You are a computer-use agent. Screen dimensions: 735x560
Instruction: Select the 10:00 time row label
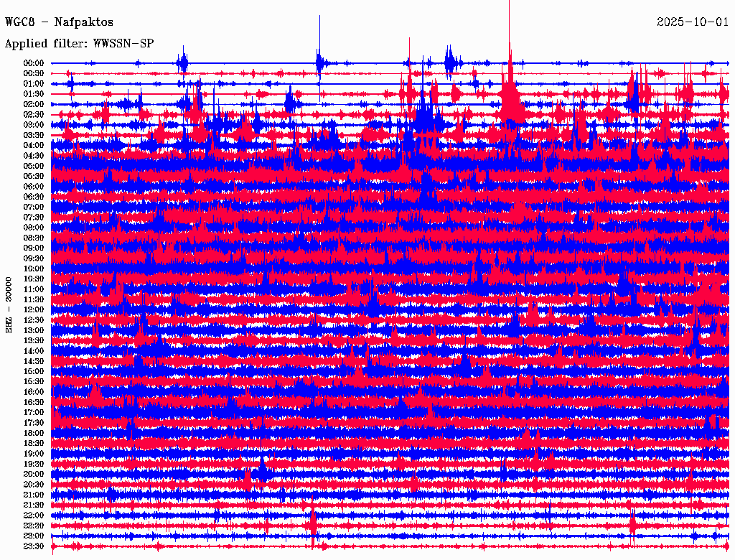(x=34, y=269)
